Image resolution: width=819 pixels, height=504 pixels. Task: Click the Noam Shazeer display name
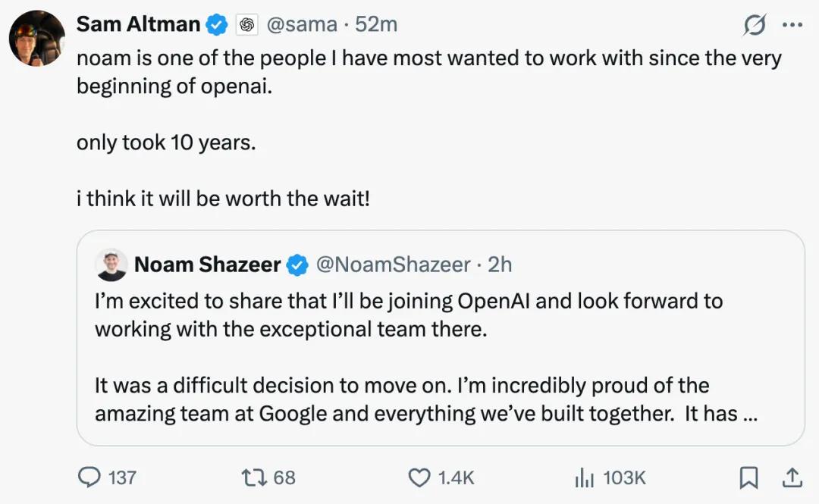tap(207, 265)
